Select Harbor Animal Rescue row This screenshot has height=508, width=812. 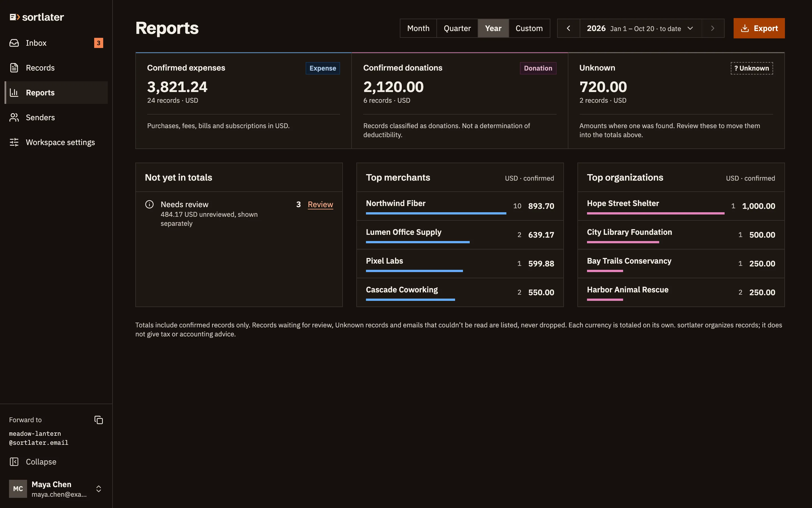pyautogui.click(x=681, y=292)
